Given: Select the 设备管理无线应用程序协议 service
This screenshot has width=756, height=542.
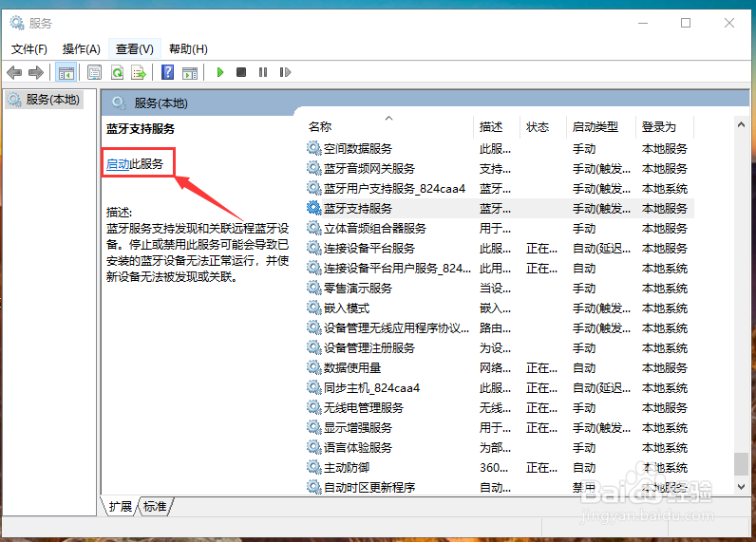Looking at the screenshot, I should click(396, 328).
